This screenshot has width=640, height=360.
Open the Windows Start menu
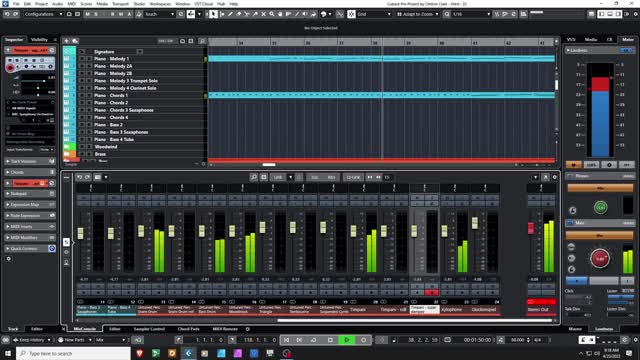7,353
